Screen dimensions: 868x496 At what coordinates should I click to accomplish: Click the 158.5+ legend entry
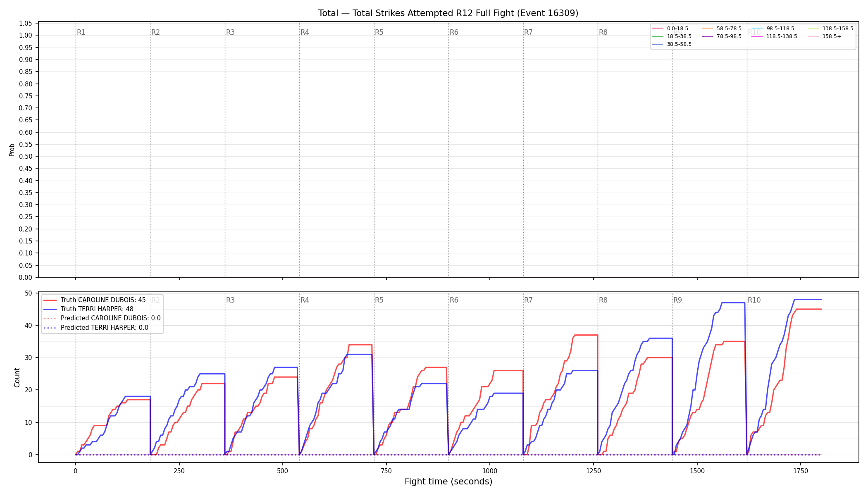tap(825, 36)
